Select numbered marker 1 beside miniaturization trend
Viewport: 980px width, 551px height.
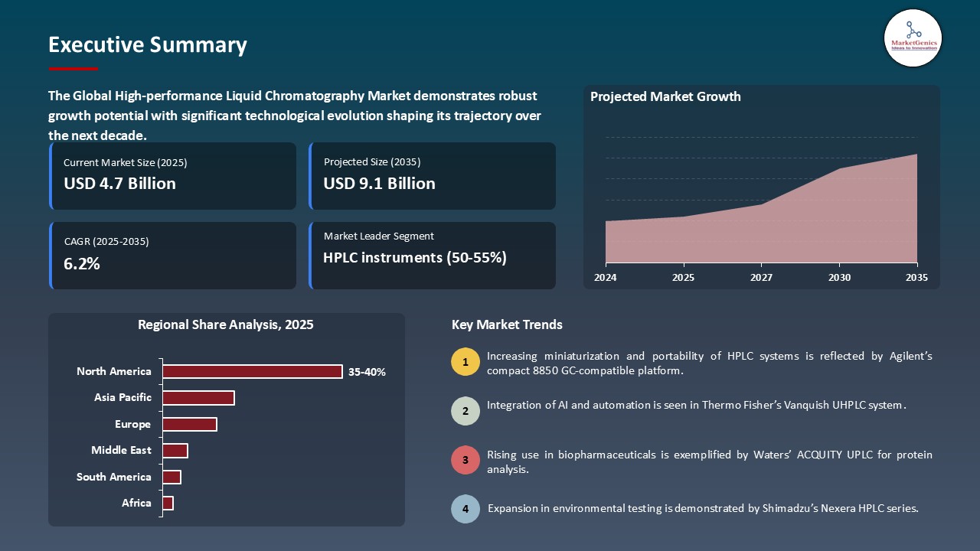[x=465, y=361]
